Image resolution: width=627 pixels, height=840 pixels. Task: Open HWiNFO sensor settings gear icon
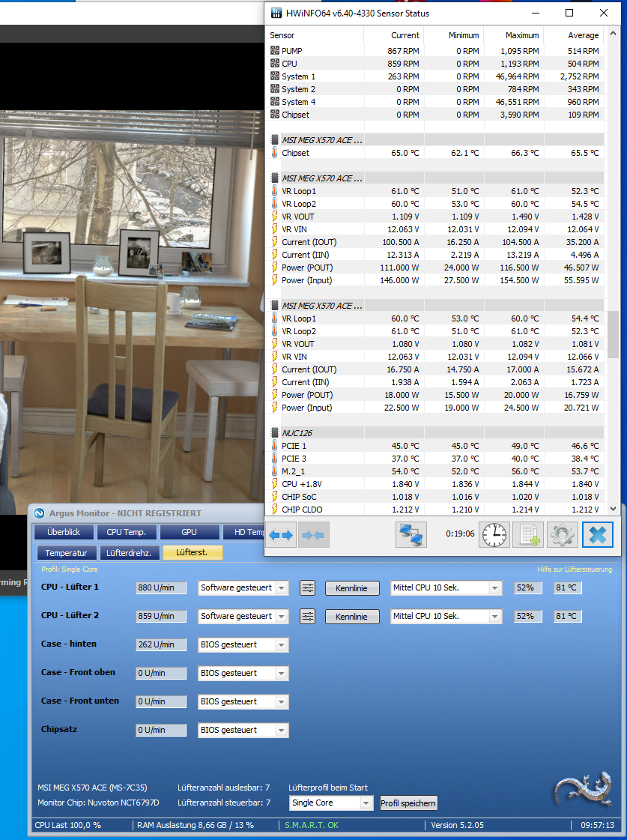click(563, 534)
